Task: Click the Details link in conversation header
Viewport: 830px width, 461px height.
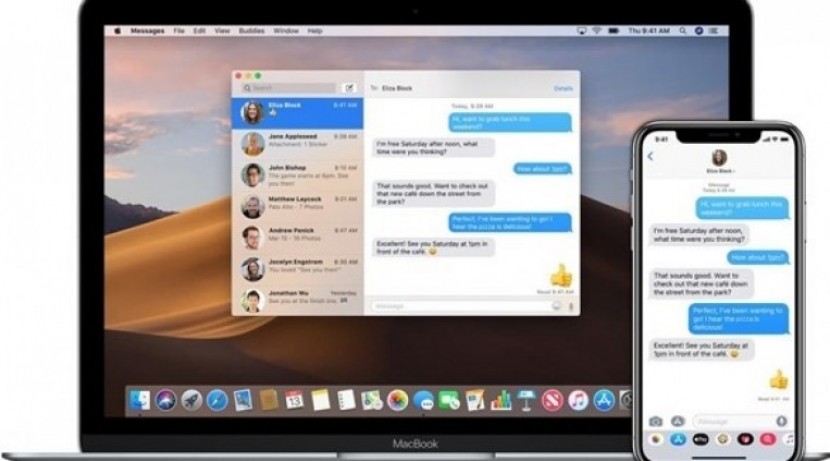Action: point(563,88)
